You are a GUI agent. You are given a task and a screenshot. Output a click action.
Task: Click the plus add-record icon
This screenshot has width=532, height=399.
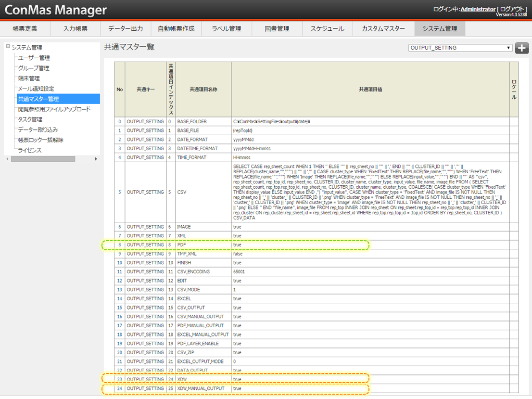coord(522,48)
